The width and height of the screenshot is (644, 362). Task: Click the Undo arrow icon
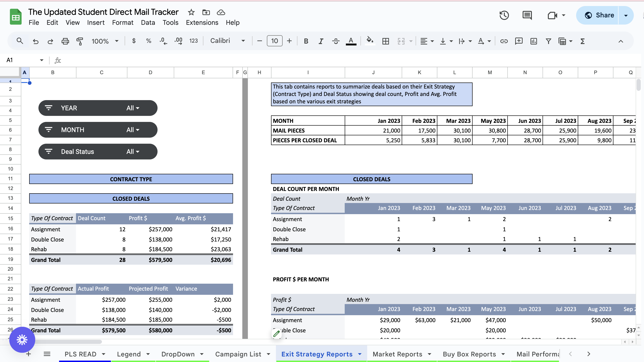(x=35, y=41)
